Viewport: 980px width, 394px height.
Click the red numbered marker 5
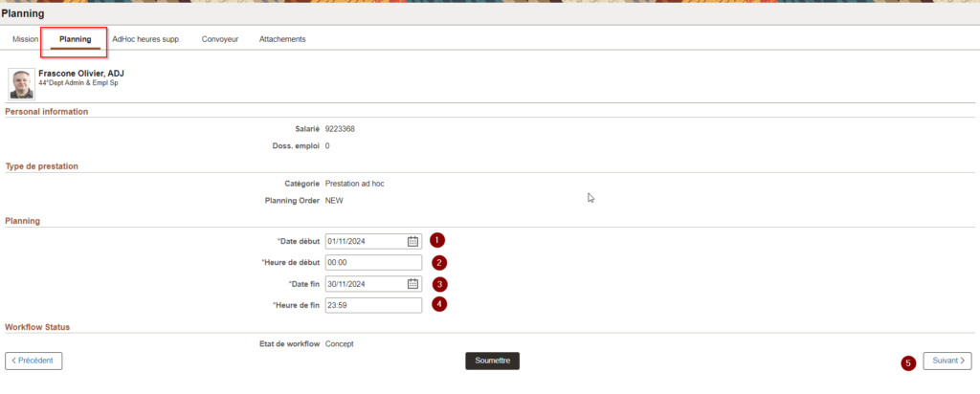(908, 362)
